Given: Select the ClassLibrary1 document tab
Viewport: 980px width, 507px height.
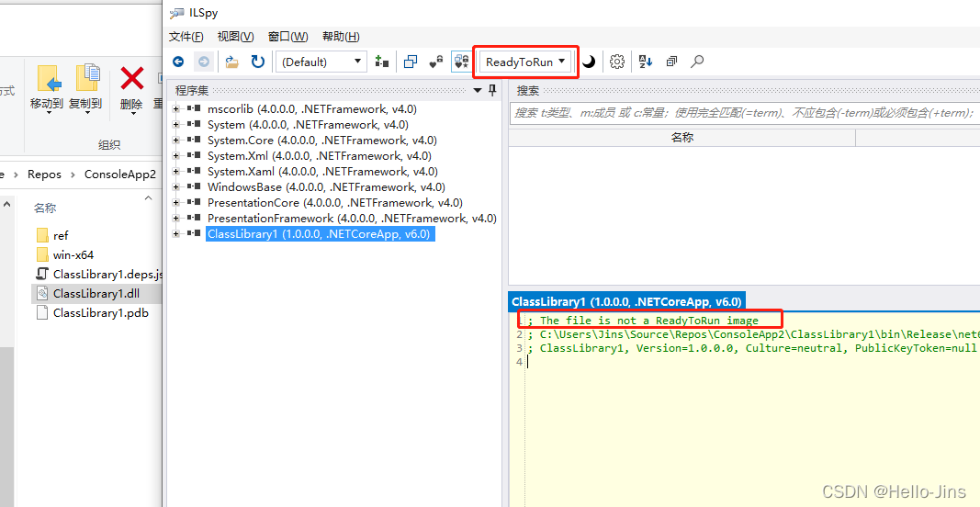Looking at the screenshot, I should tap(626, 301).
